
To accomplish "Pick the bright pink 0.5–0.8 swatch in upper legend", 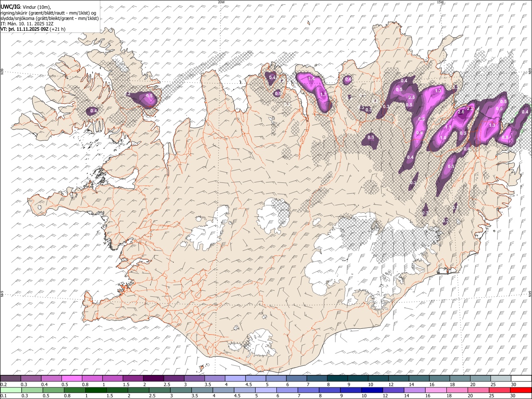I will (x=72, y=378).
